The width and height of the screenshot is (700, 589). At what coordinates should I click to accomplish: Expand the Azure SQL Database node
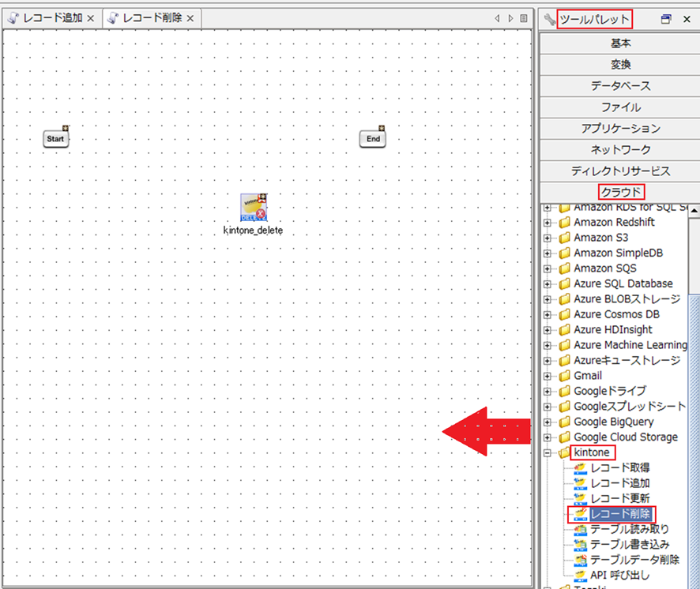pyautogui.click(x=548, y=283)
